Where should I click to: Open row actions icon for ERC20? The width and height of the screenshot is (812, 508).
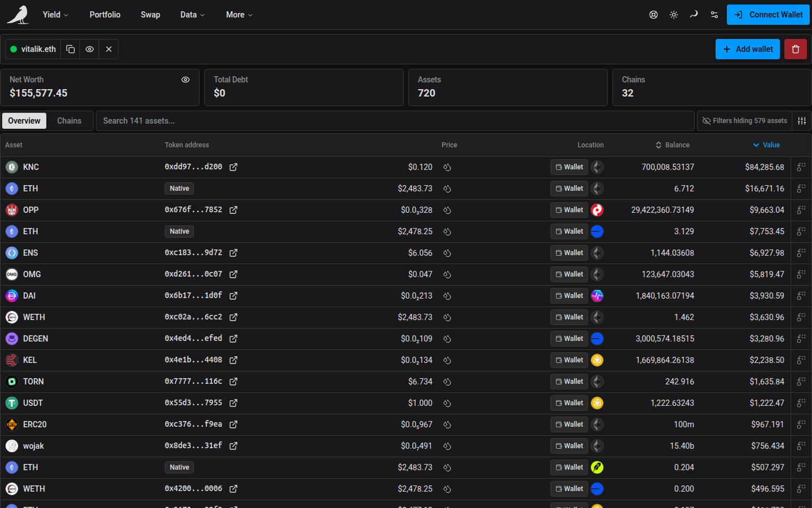tap(801, 424)
